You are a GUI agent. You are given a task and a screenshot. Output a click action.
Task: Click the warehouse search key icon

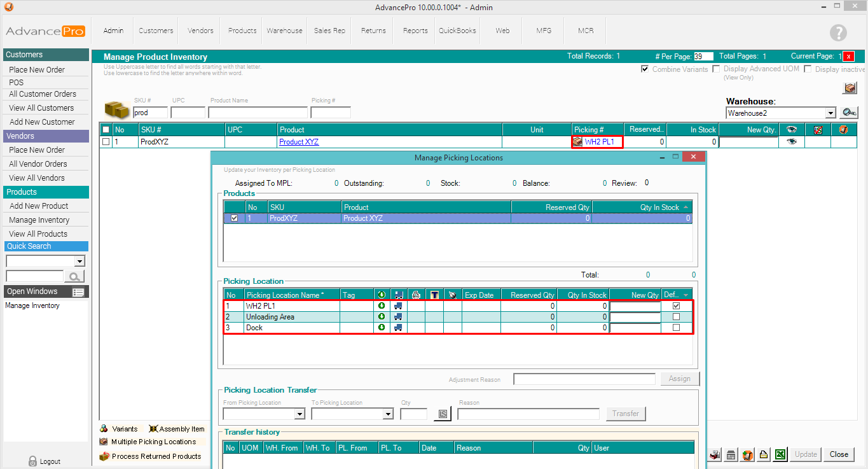[849, 113]
